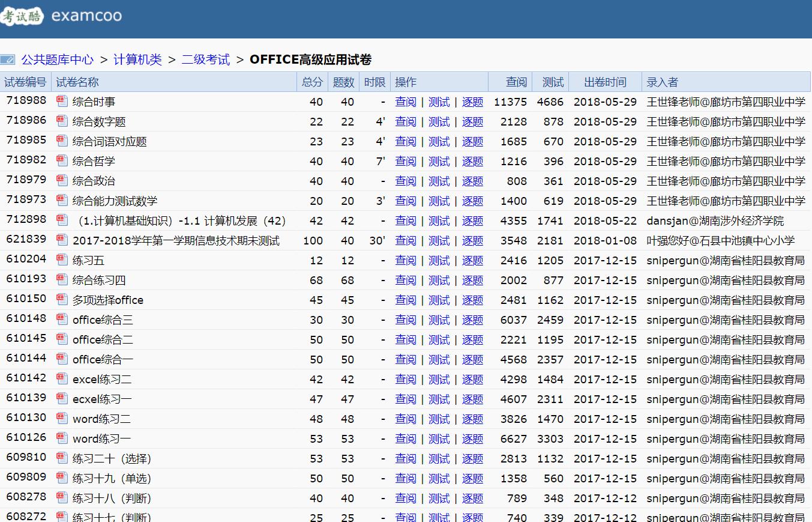Open 查阅 for word练习二
This screenshot has width=812, height=522.
(406, 419)
